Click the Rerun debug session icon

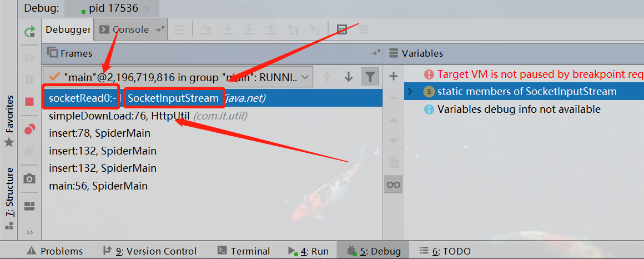pos(29,31)
